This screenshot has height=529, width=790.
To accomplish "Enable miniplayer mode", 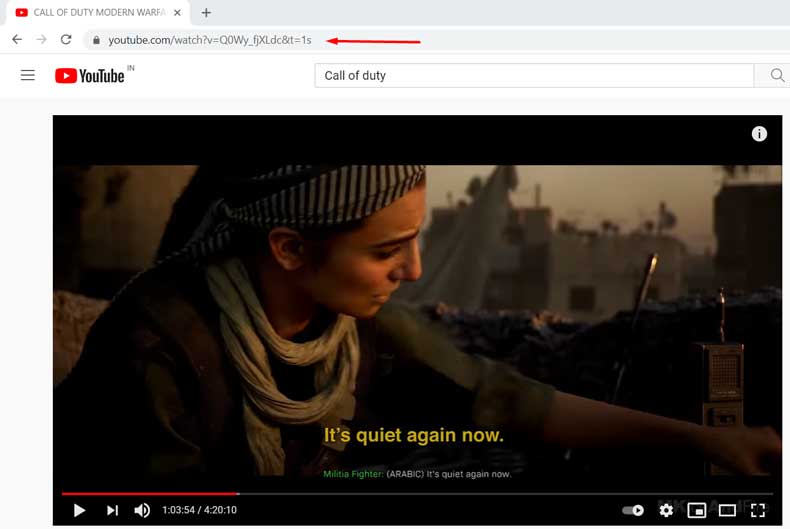I will 697,510.
